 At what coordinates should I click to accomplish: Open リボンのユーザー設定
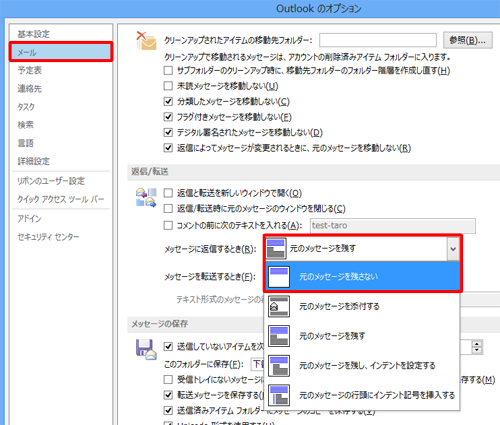pyautogui.click(x=51, y=181)
